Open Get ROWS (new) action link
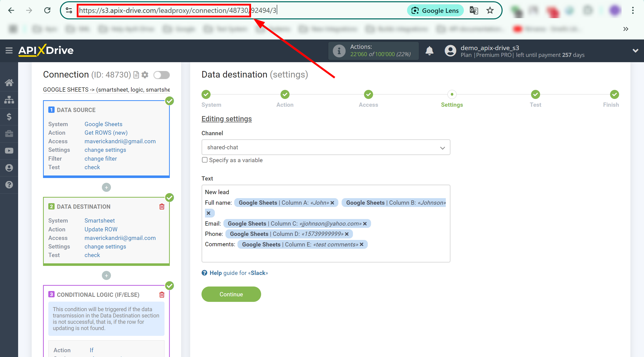The height and width of the screenshot is (357, 644). click(x=106, y=133)
